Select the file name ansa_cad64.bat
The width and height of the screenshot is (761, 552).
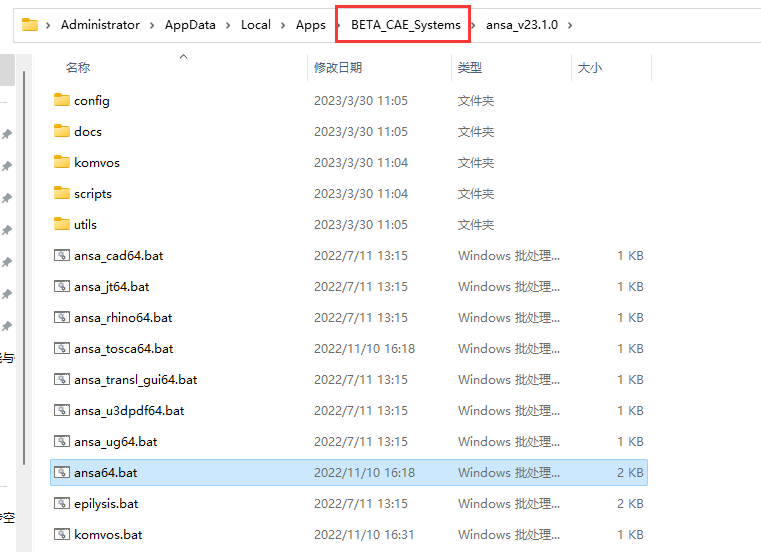coord(119,255)
